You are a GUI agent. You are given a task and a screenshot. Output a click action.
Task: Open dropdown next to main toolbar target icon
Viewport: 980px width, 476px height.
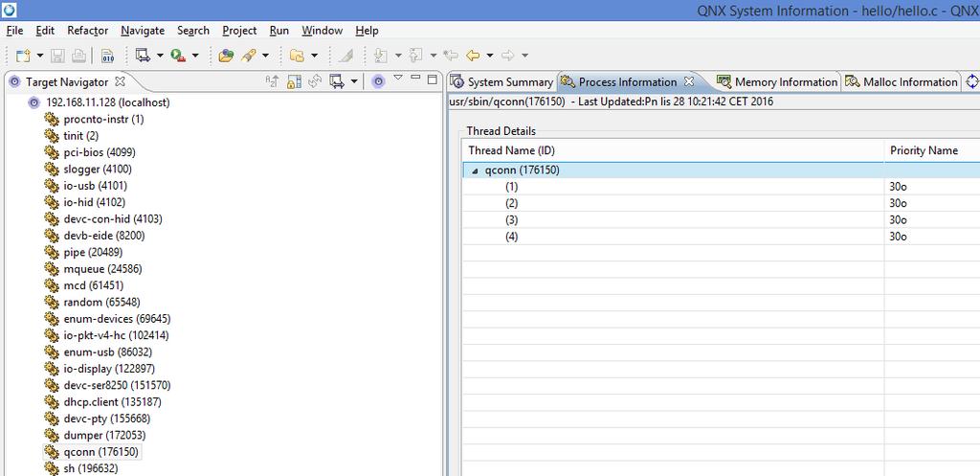pos(160,56)
